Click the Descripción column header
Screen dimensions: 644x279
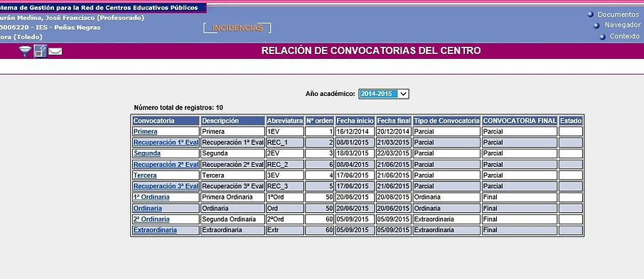pos(233,121)
